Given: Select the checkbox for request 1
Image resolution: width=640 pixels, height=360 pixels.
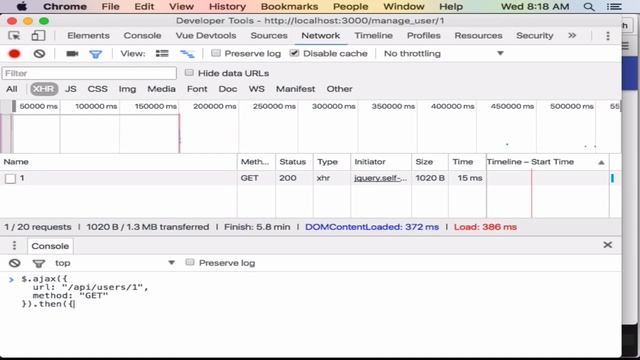Looking at the screenshot, I should (x=11, y=178).
